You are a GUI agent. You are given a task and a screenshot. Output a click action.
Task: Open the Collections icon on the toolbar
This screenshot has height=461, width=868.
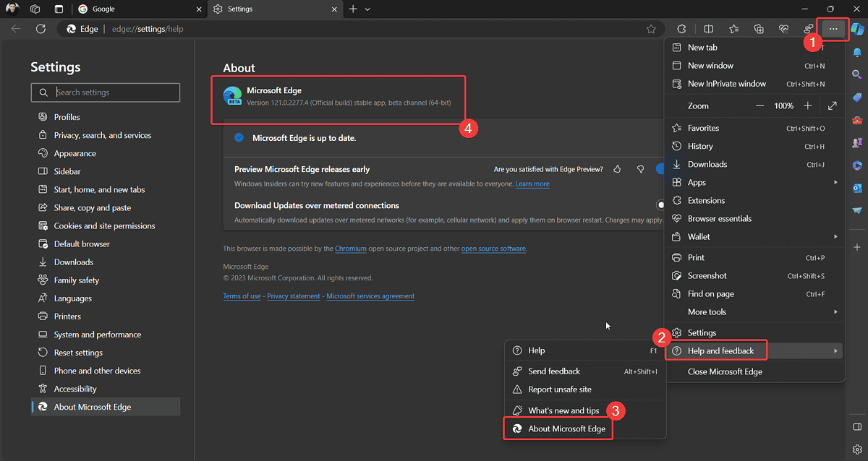759,29
